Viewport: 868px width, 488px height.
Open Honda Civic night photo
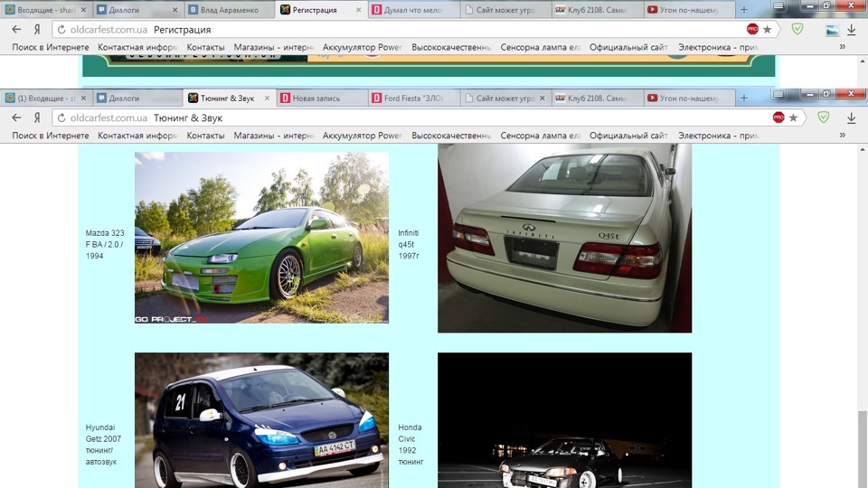[564, 420]
